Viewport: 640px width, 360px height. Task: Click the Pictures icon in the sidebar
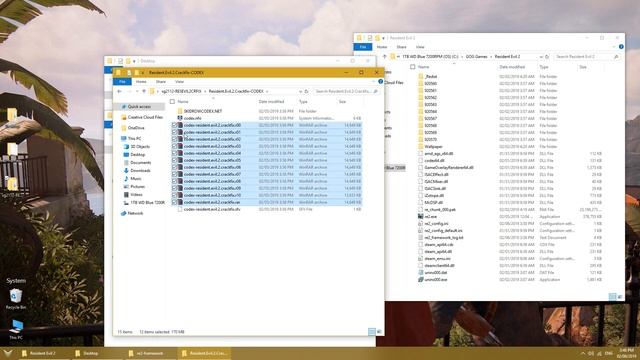126,187
